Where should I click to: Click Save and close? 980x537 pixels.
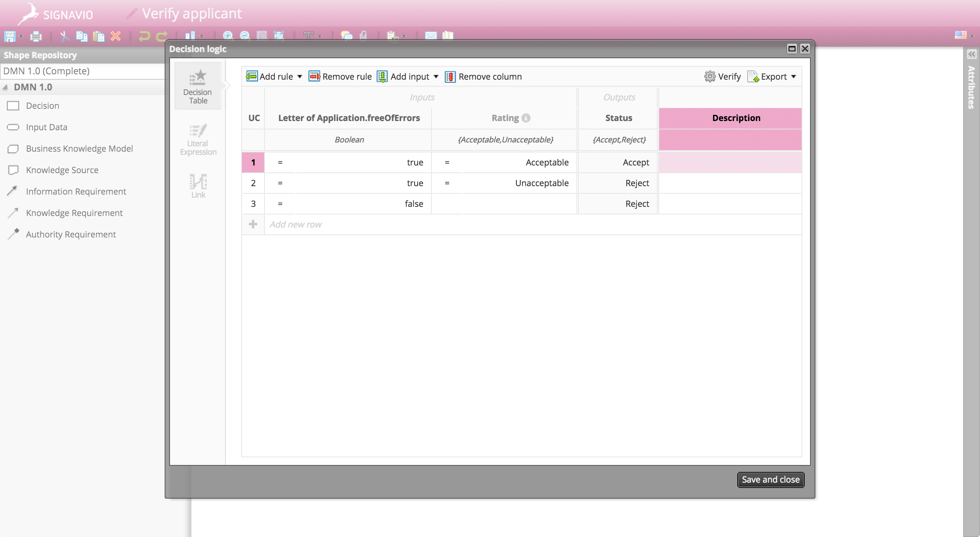[x=770, y=480]
